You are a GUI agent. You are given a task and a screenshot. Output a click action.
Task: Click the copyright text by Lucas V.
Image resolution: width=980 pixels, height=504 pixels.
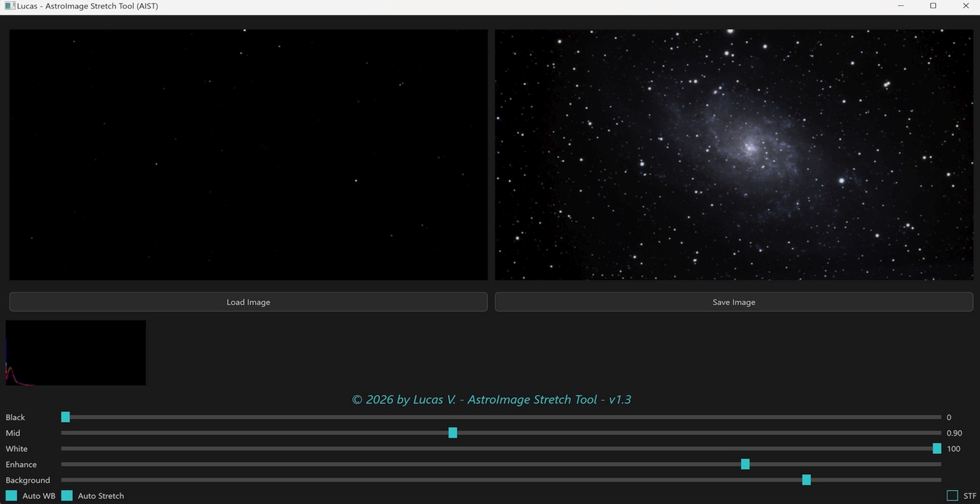point(490,399)
